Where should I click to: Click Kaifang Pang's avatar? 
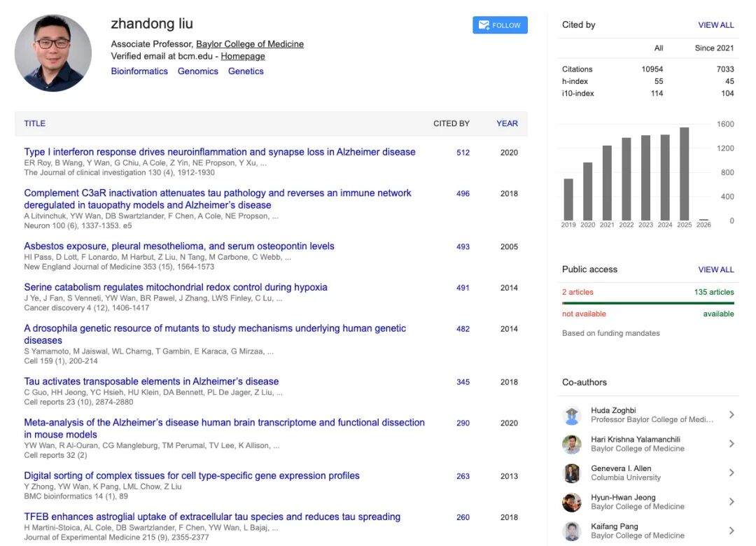point(572,531)
